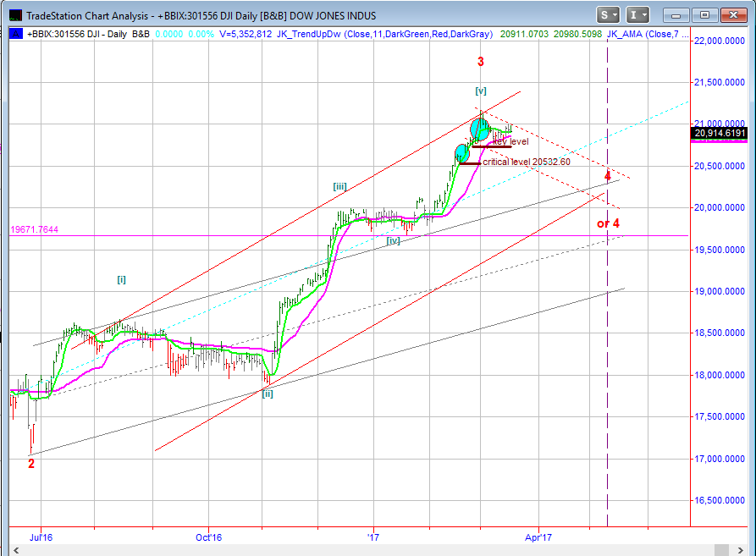This screenshot has height=556, width=756.
Task: Close the Chart Analysis window
Action: pos(733,15)
